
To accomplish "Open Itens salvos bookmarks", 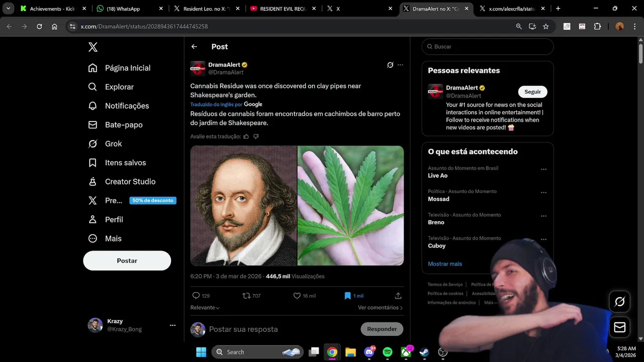I will click(117, 163).
